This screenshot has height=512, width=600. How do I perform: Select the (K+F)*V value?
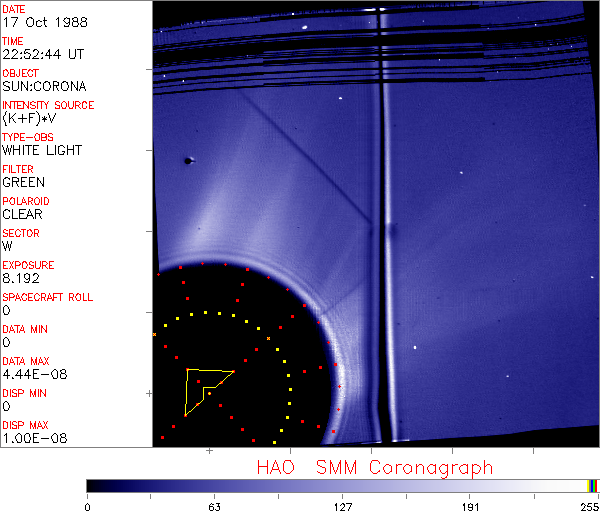point(29,118)
